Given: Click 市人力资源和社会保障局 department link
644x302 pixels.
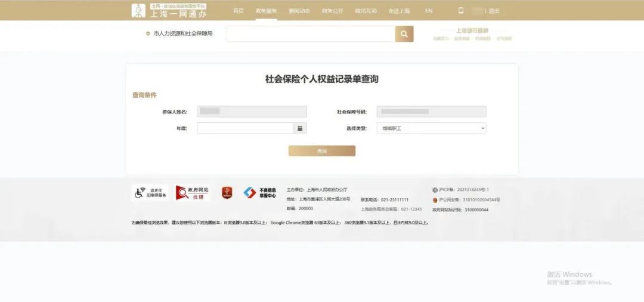Looking at the screenshot, I should (183, 33).
